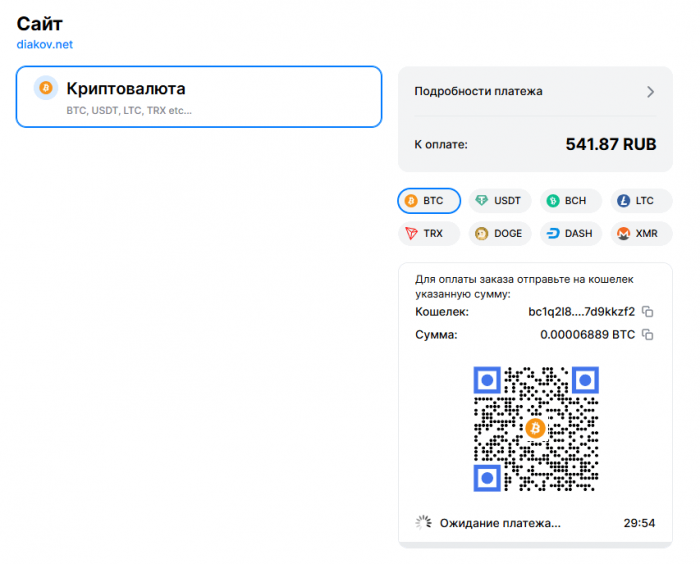
Task: Click the Bitcoin logo in QR code
Action: pos(535,429)
